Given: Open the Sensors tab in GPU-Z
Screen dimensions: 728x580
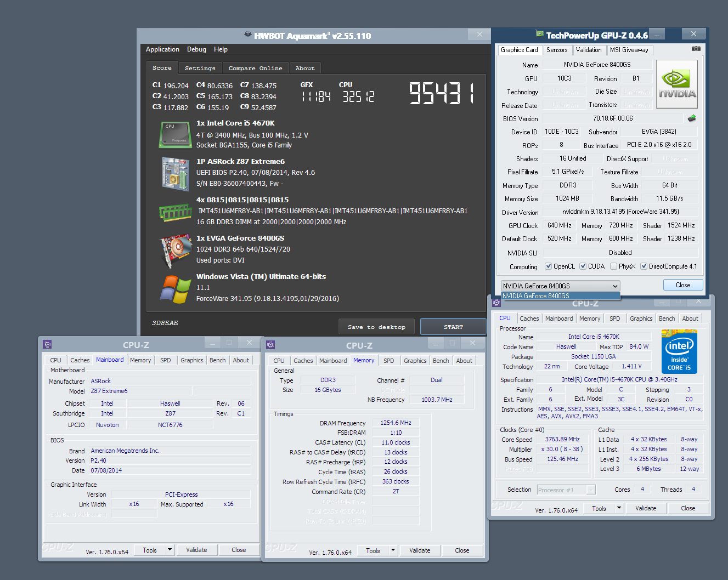Looking at the screenshot, I should pos(557,50).
